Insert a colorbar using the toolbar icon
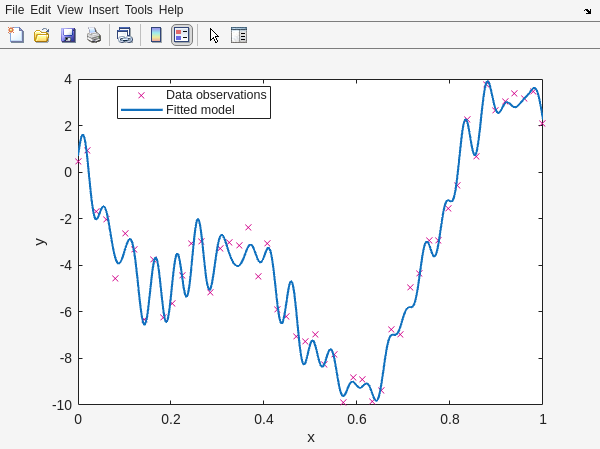Viewport: 600px width, 449px height. tap(156, 35)
